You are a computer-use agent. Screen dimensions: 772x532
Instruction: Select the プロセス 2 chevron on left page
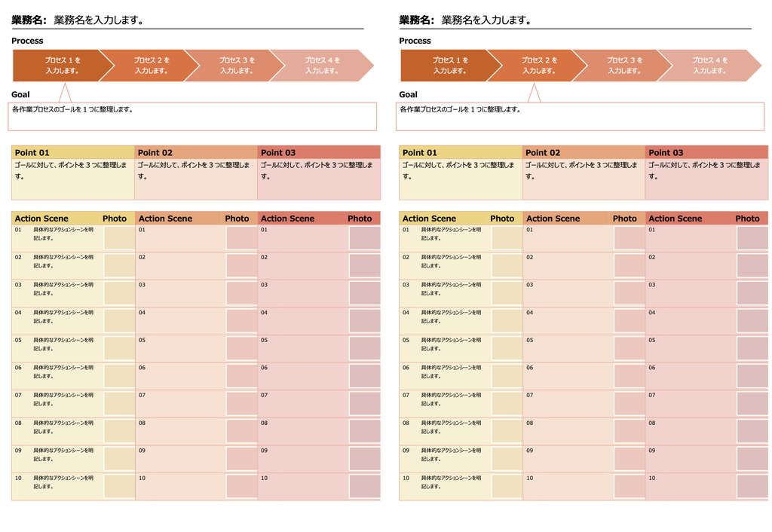150,66
